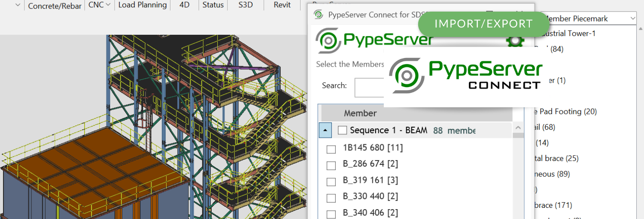Viewport: 644px width, 219px height.
Task: Open PypeServer settings via the gear icon
Action: [514, 41]
